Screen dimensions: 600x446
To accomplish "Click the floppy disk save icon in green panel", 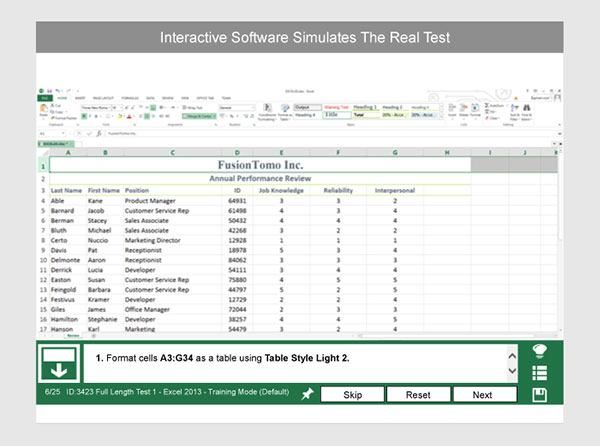I will tap(540, 395).
